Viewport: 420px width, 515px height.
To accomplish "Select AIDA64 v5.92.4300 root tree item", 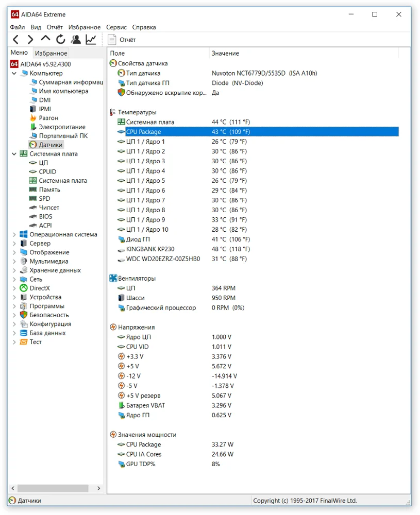I will (x=45, y=64).
